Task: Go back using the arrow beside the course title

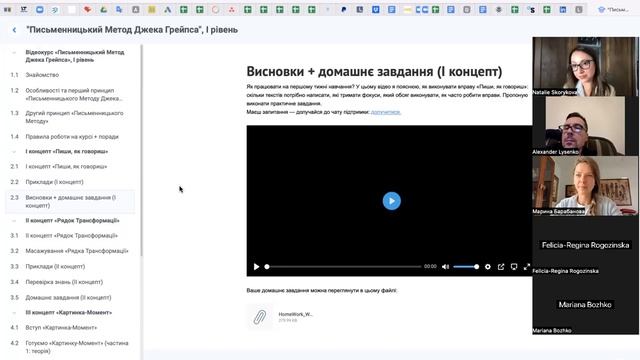Action: (14, 30)
